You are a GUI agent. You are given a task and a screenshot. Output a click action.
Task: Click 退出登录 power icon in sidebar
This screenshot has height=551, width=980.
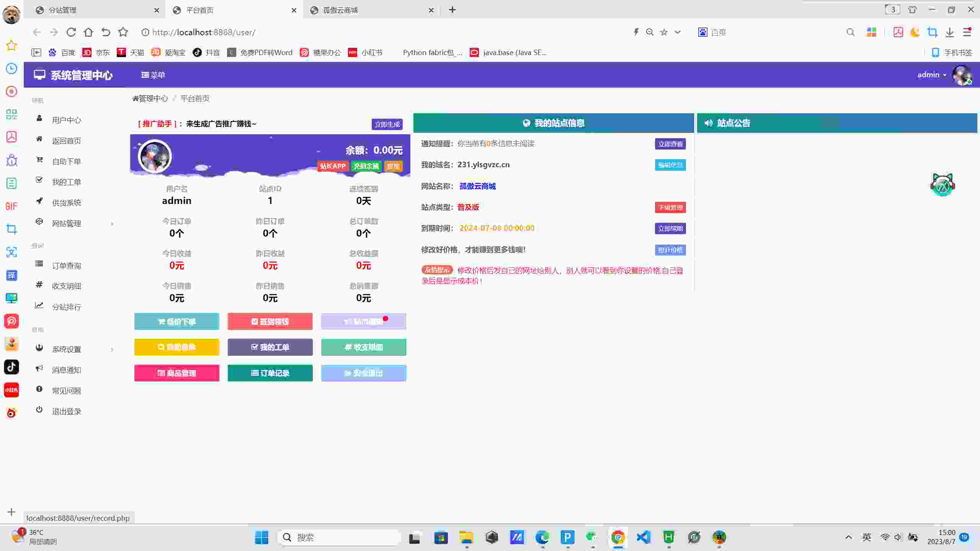click(x=39, y=410)
